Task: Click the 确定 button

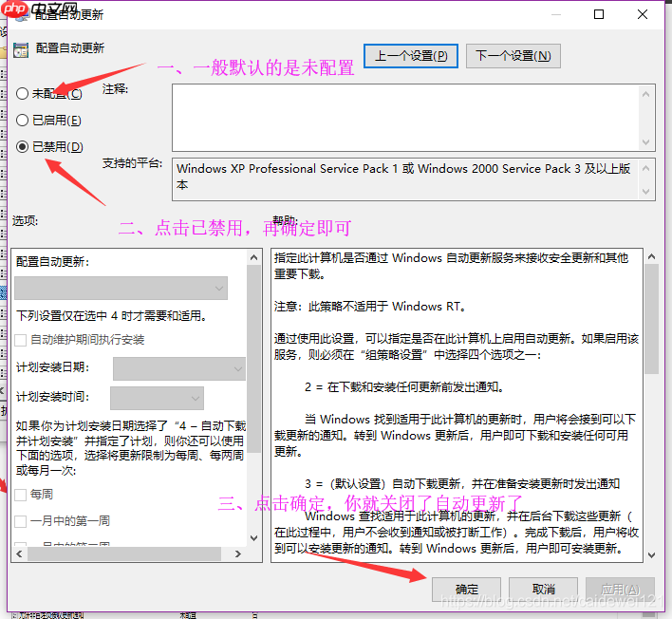Action: [466, 590]
